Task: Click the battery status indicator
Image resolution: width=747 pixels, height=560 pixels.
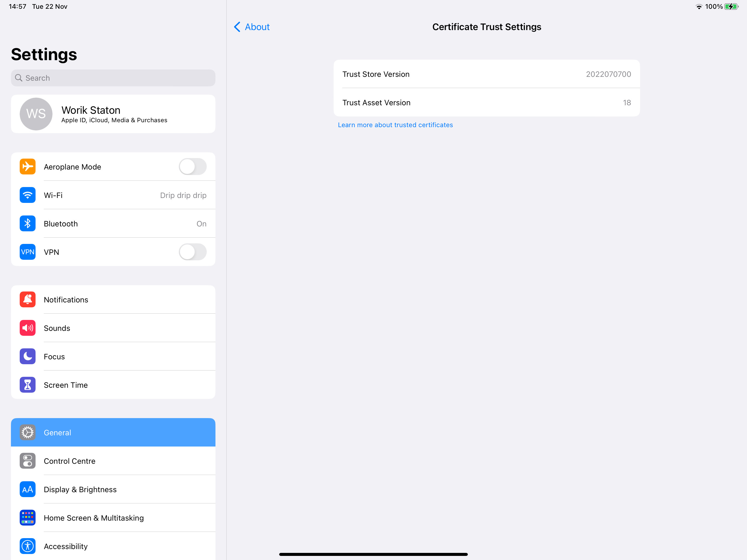Action: (731, 7)
